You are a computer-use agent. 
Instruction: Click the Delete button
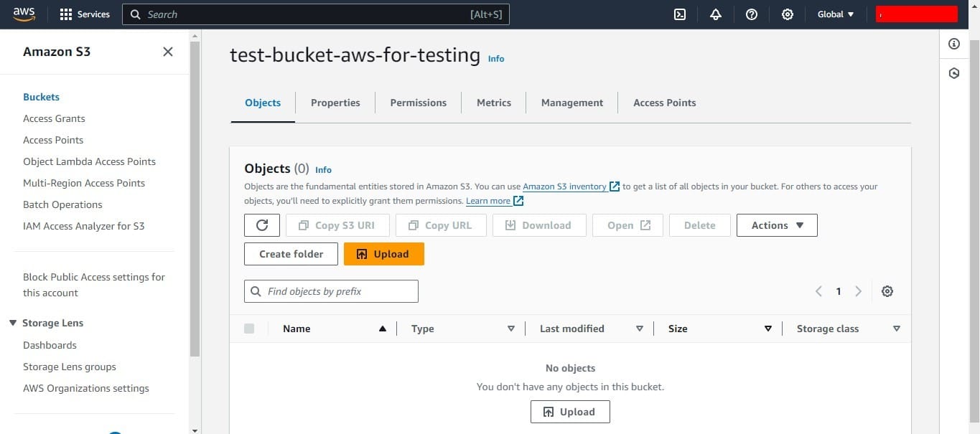[700, 225]
